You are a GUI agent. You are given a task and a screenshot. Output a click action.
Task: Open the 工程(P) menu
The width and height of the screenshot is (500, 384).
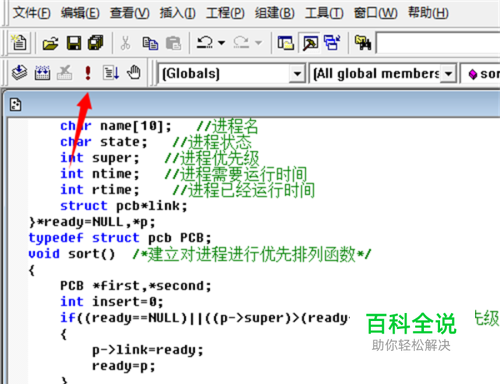(x=225, y=13)
